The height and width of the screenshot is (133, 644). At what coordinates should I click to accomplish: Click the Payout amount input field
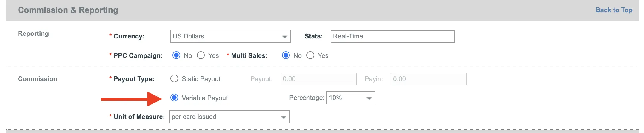tap(318, 79)
